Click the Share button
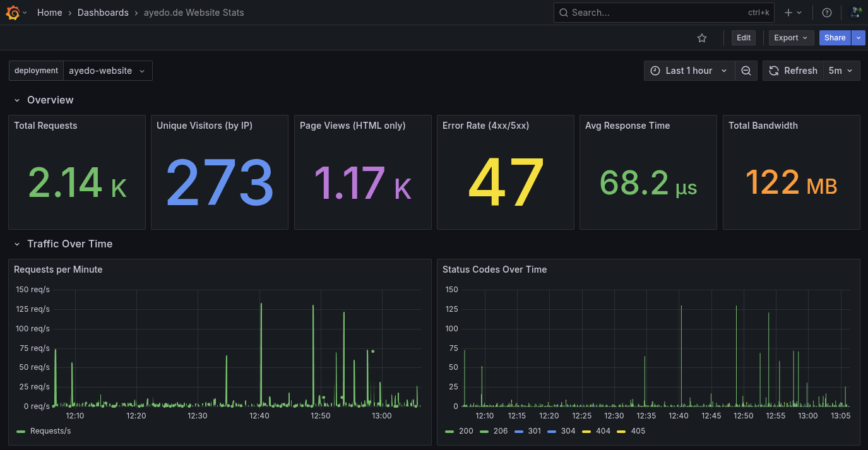The height and width of the screenshot is (450, 868). (x=835, y=38)
